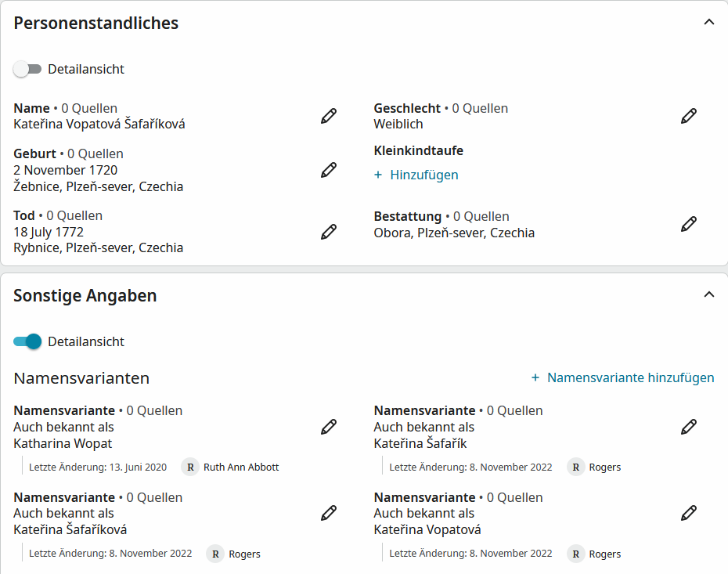Edit the Bestattung entry
The image size is (728, 574).
[x=689, y=224]
